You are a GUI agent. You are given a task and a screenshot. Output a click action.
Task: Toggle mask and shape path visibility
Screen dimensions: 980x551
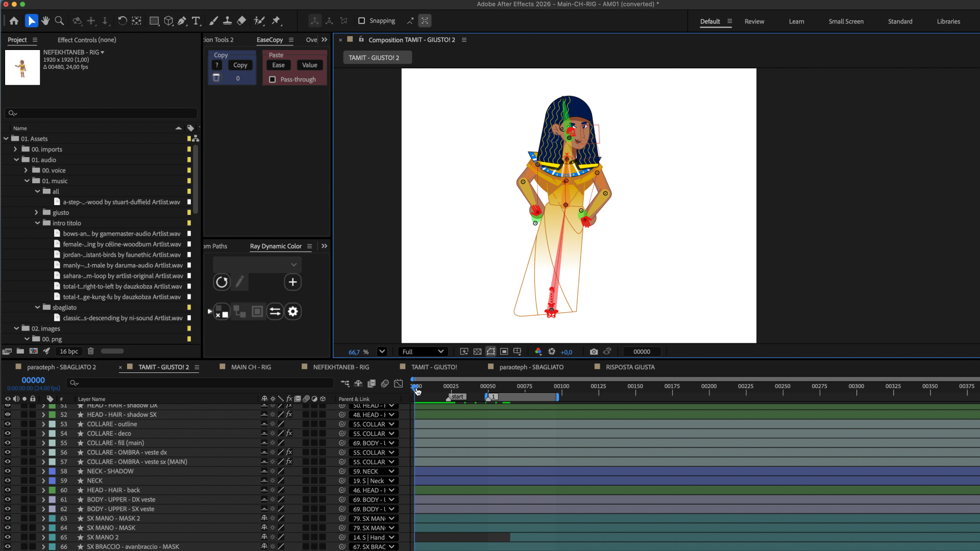[491, 352]
